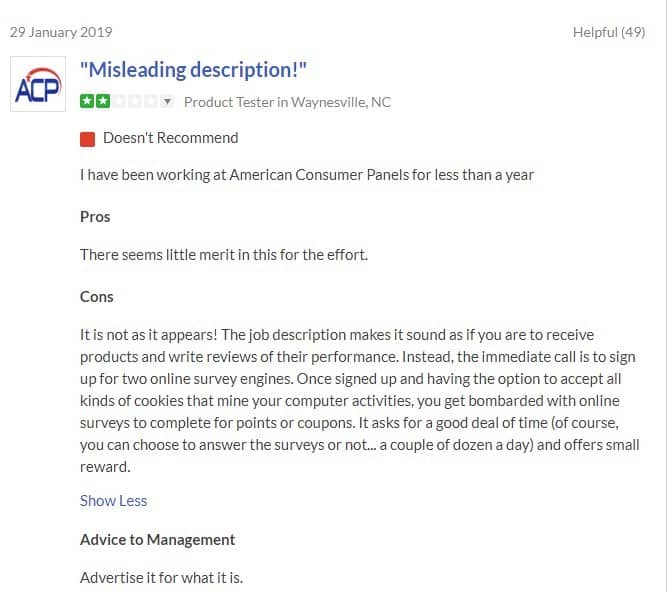
Task: Click the Advice to Management heading
Action: click(158, 539)
